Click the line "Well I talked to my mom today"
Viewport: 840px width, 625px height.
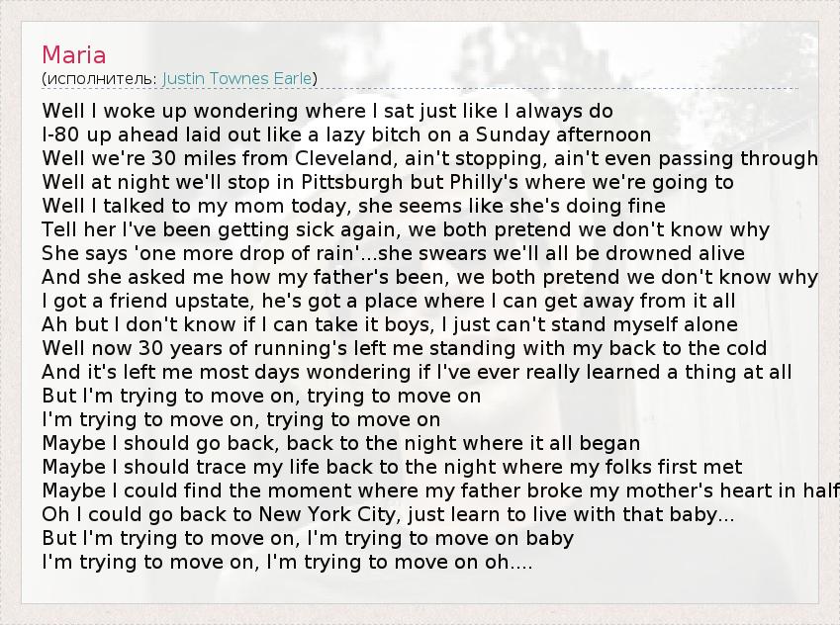click(353, 206)
